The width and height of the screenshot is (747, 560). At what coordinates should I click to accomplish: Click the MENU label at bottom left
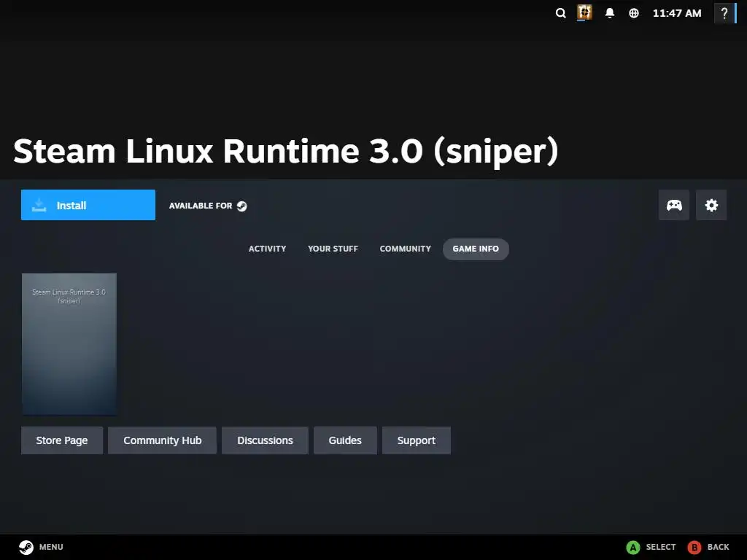click(x=51, y=547)
